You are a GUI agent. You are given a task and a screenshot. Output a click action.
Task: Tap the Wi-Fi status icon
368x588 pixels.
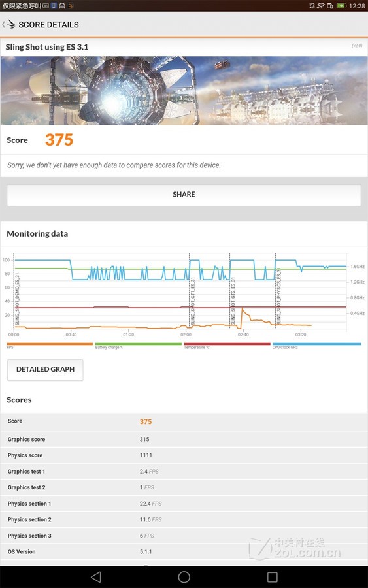321,6
